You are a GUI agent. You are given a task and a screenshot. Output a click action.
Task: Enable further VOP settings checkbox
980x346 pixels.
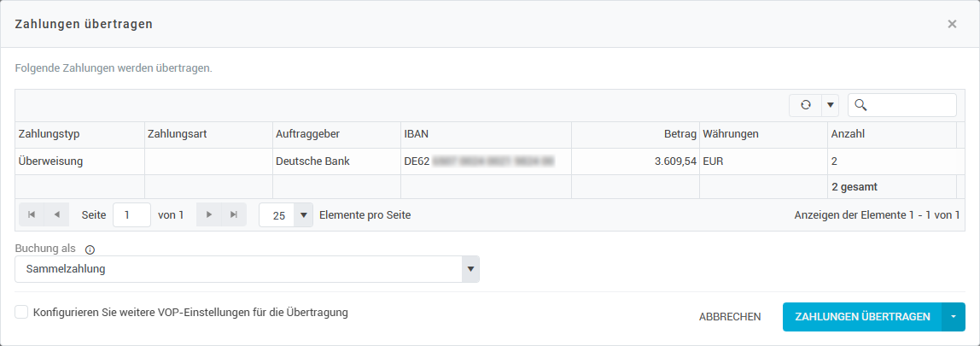21,313
